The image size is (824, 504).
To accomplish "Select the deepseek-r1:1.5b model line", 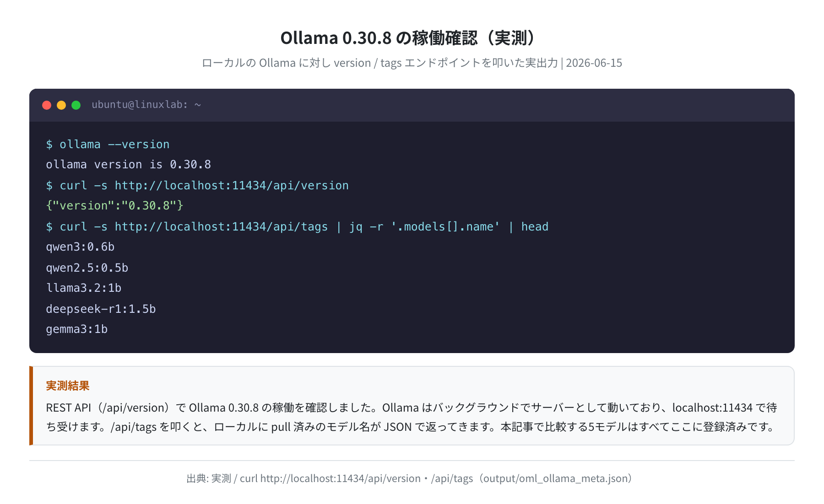I will (x=101, y=309).
